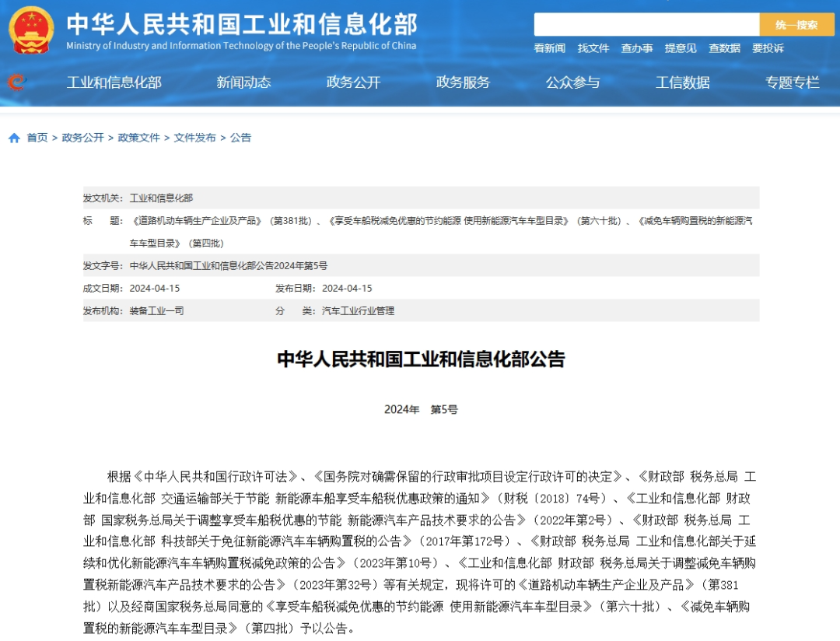Open the 找文件 quick link

click(x=593, y=48)
